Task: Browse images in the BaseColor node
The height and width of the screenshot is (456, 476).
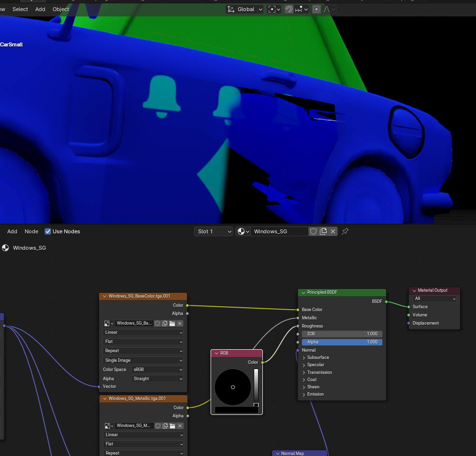Action: (109, 324)
